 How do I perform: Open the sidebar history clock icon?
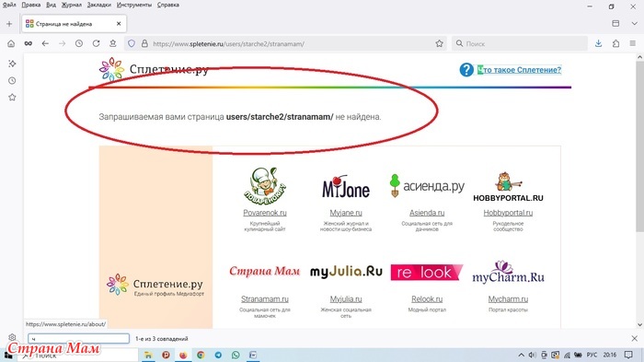[12, 81]
